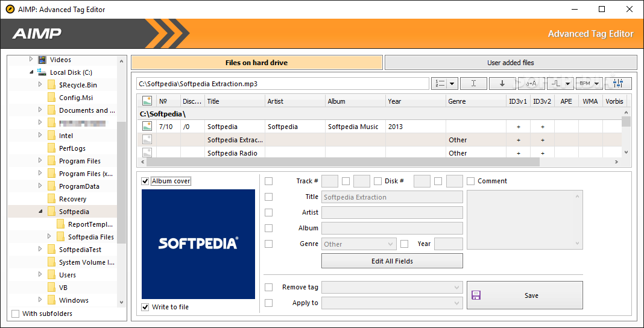Click the $Recycle.Bin folder icon
This screenshot has width=644, height=328.
pyautogui.click(x=51, y=85)
